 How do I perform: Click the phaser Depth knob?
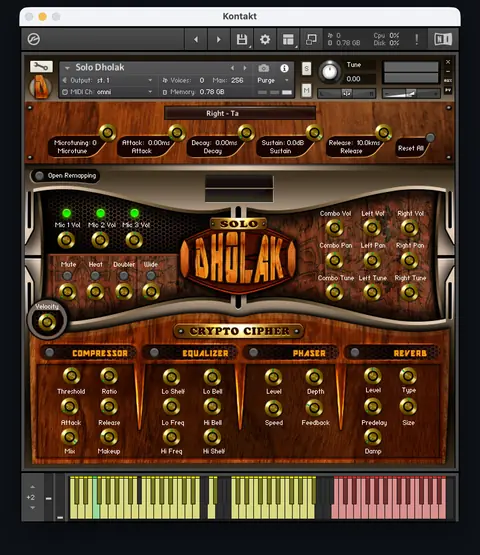(x=314, y=377)
